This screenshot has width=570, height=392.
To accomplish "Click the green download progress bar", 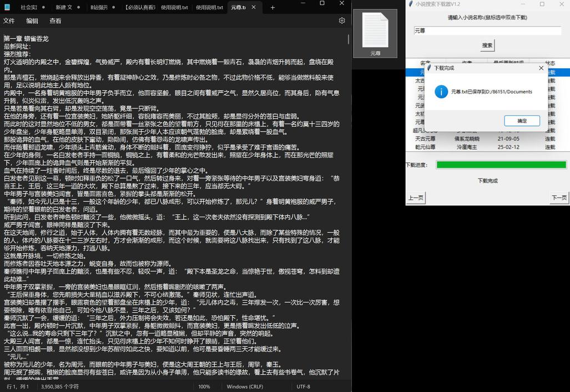I will click(501, 165).
